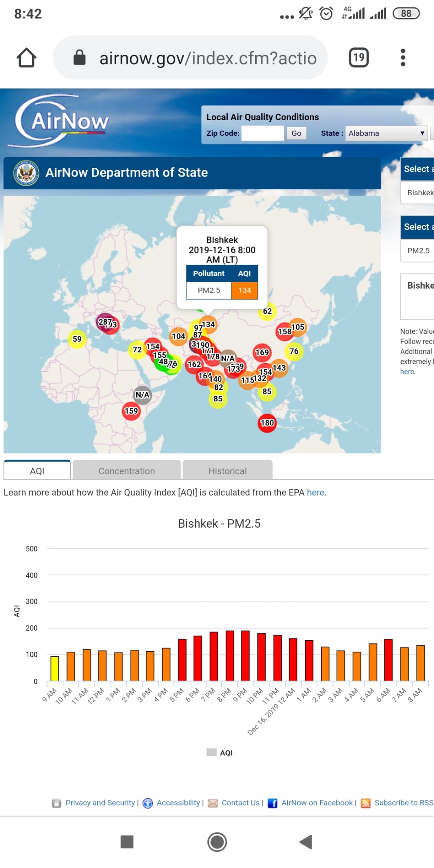This screenshot has width=434, height=868.
Task: Expand the State dropdown showing Alabama
Action: [x=386, y=133]
